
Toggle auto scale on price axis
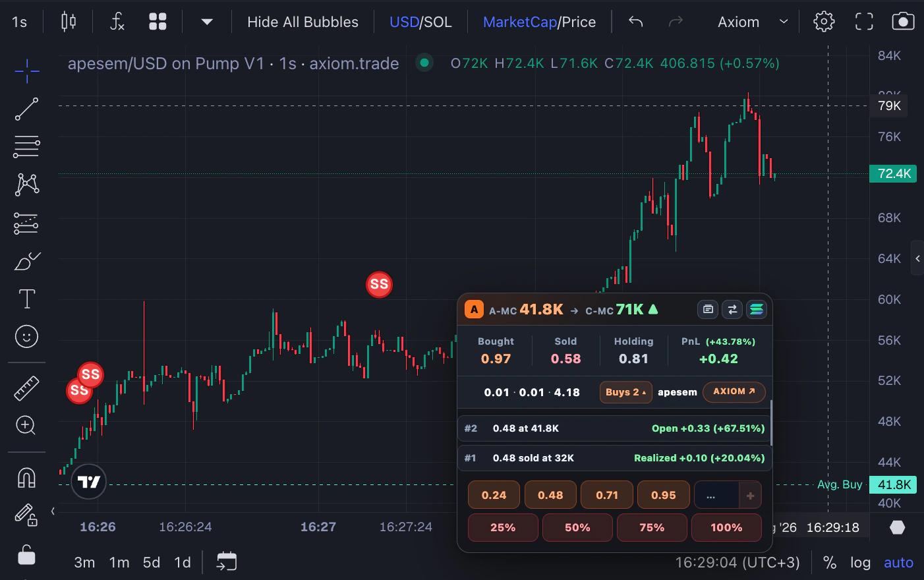[898, 562]
